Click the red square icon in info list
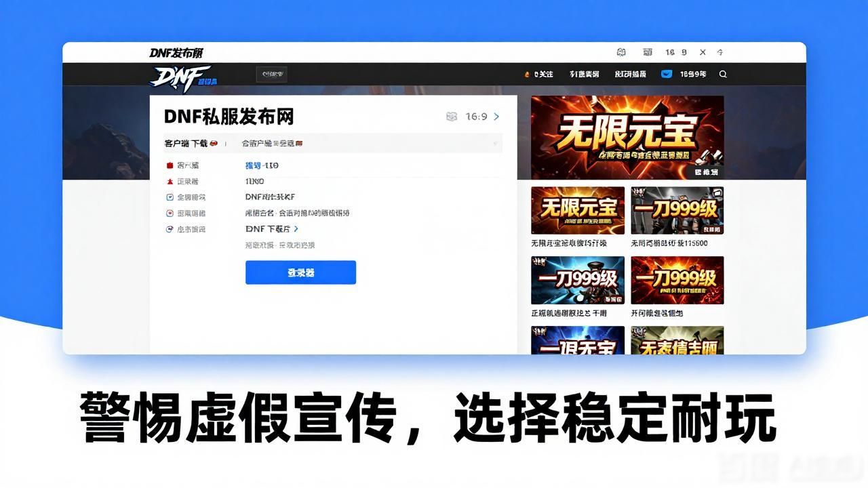Image resolution: width=868 pixels, height=488 pixels. [x=170, y=165]
